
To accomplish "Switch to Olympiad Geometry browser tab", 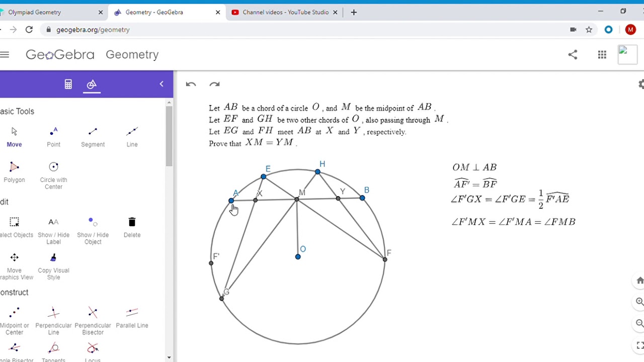I will pyautogui.click(x=50, y=12).
